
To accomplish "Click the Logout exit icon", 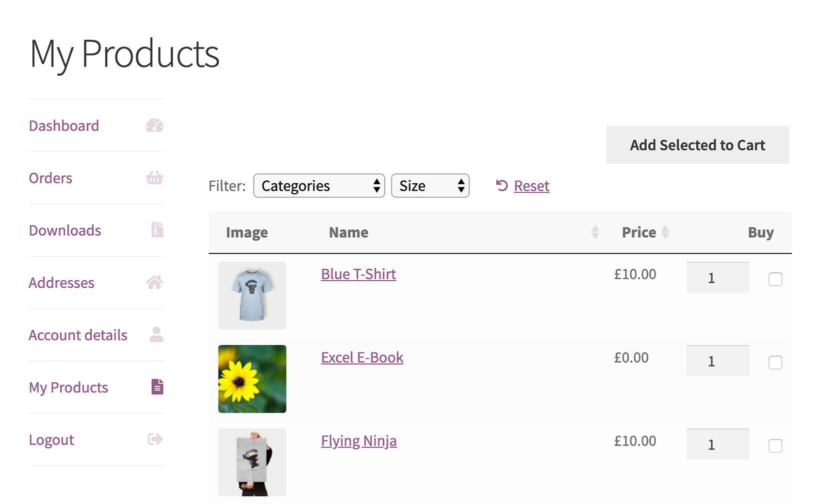I will click(155, 440).
